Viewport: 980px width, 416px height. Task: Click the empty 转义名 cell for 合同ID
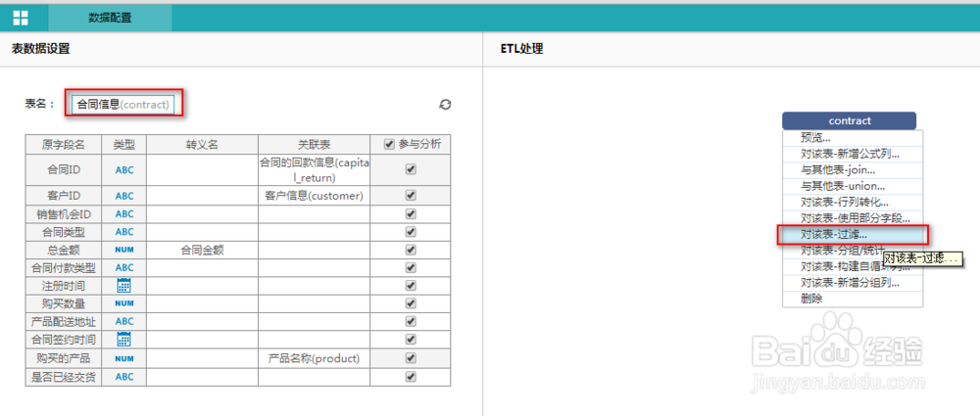pyautogui.click(x=202, y=169)
